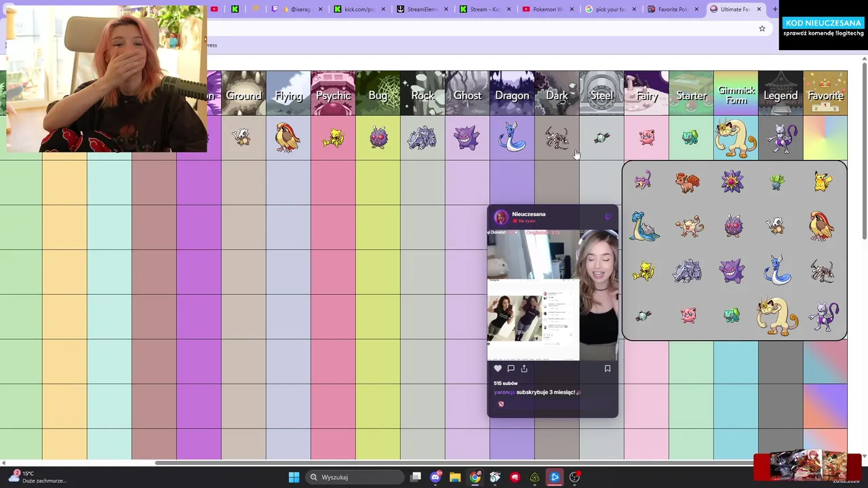The width and height of the screenshot is (868, 488).
Task: Select Clefairy under the Fairy column
Action: click(646, 138)
